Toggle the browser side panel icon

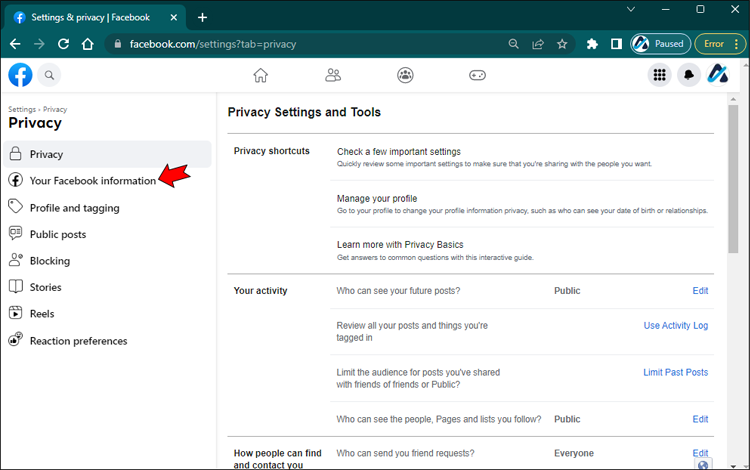(x=617, y=44)
